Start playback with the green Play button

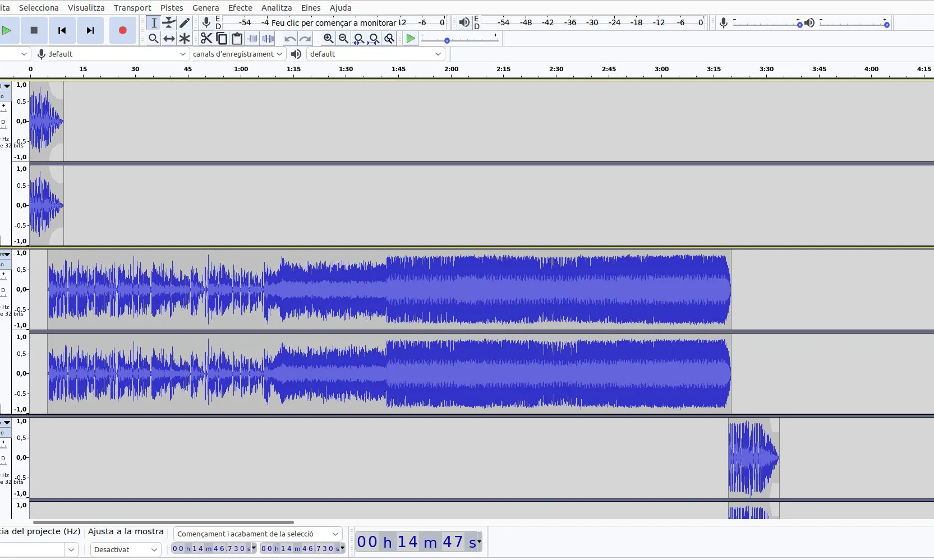coord(7,30)
